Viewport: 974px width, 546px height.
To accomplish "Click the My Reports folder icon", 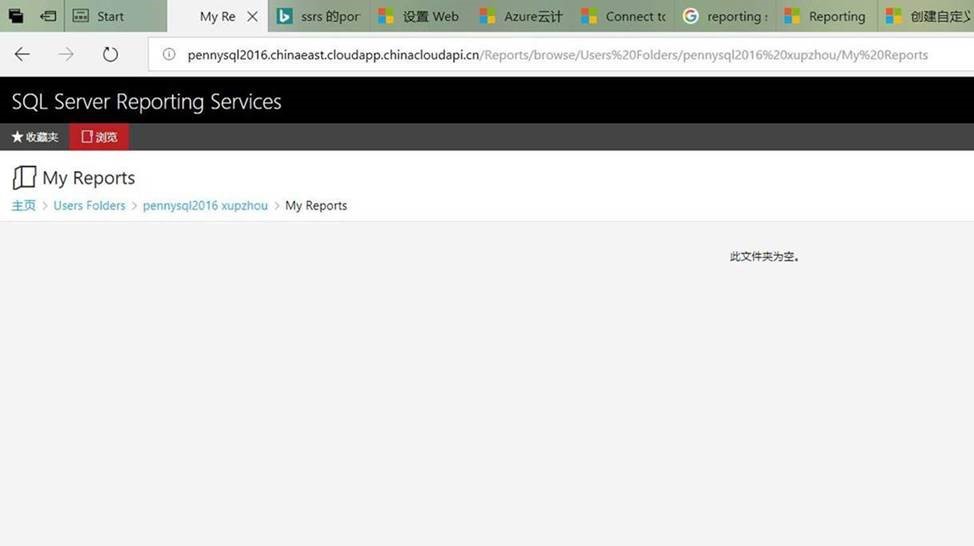I will pos(23,178).
